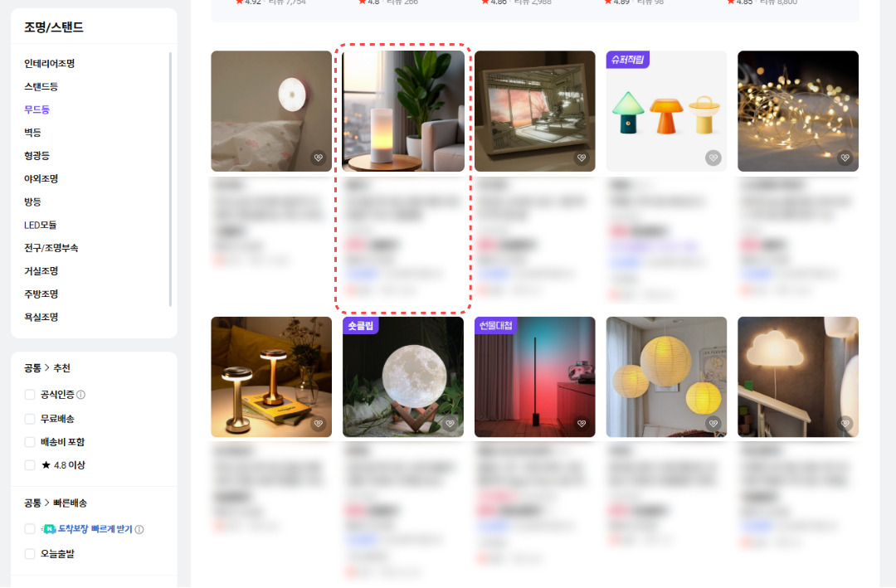Favorite the red floor lamp product
896x588 pixels.
[582, 424]
